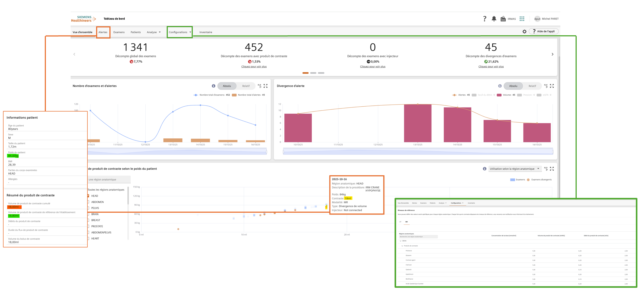This screenshot has width=644, height=299.
Task: Open the dashboard settings gear icon
Action: [524, 31]
